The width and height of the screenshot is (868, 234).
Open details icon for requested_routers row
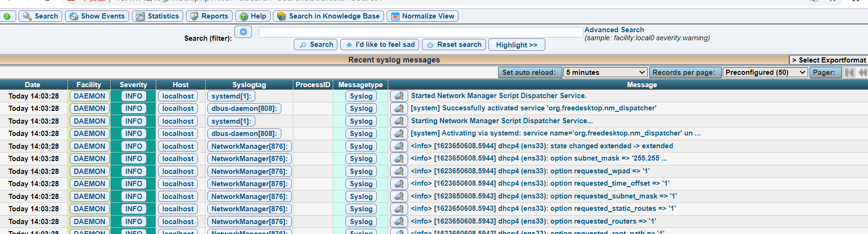[399, 222]
